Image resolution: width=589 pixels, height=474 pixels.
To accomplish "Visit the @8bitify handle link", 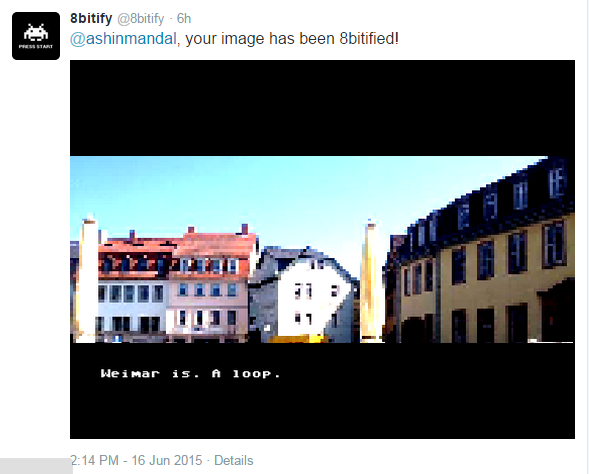I will (141, 18).
